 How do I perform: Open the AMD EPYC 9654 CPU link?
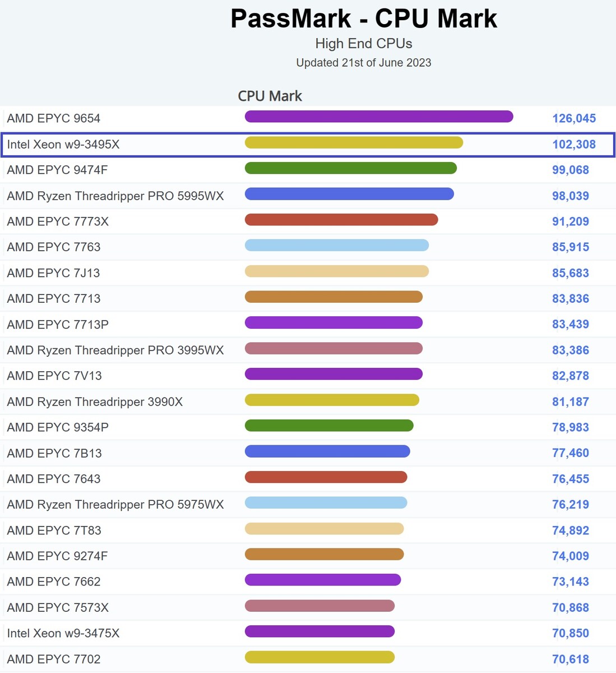(54, 118)
